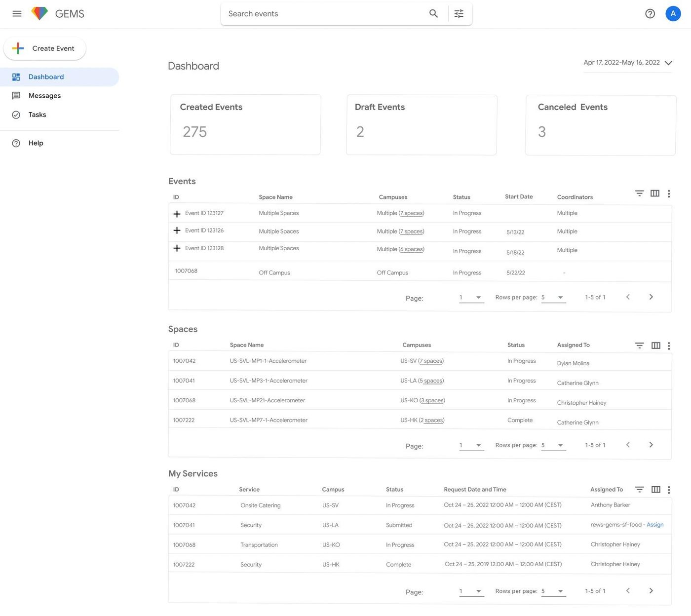Open the navigation hamburger menu
The height and width of the screenshot is (616, 691).
[17, 13]
